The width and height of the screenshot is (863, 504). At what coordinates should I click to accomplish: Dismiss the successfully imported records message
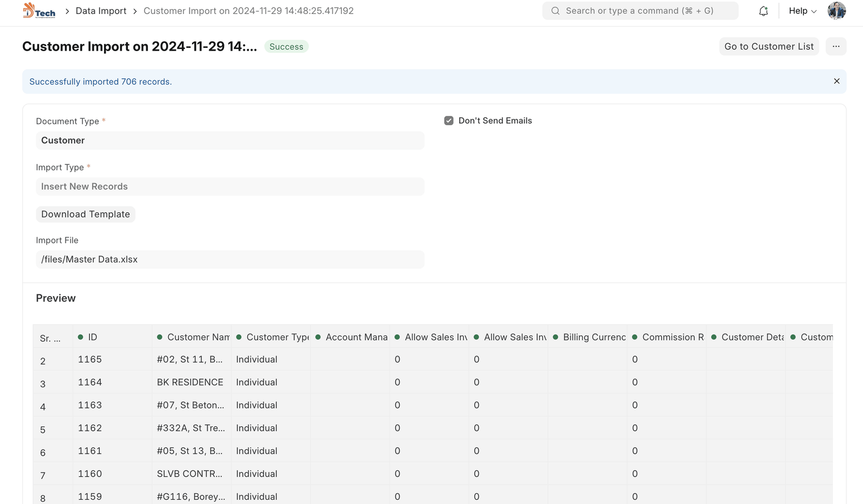pyautogui.click(x=837, y=81)
